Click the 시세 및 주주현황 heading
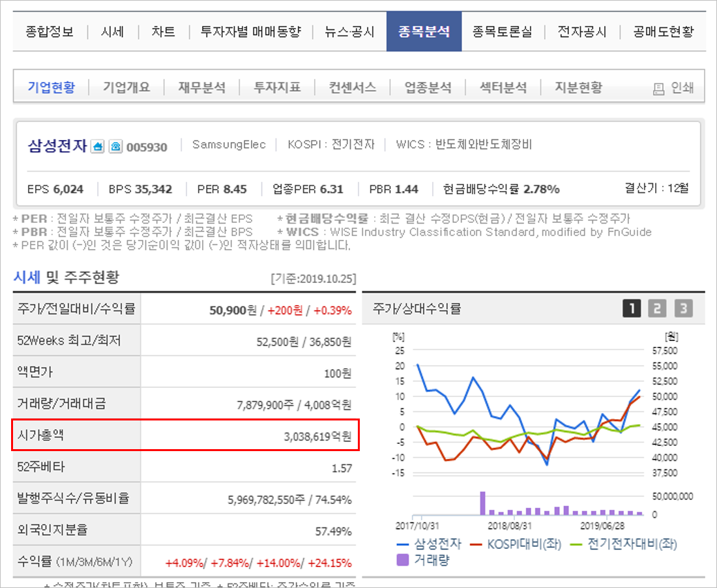 coord(66,276)
